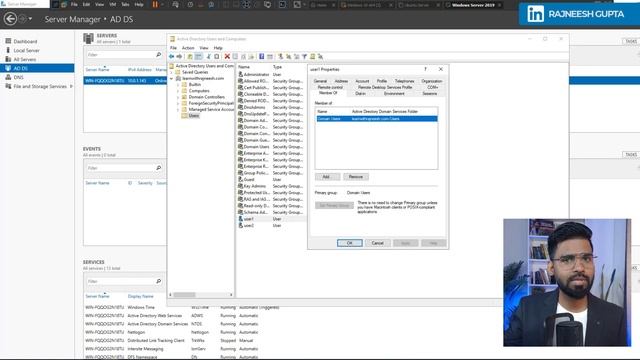The height and width of the screenshot is (360, 640).
Task: Click the All Servers icon in sidebar
Action: [8, 59]
